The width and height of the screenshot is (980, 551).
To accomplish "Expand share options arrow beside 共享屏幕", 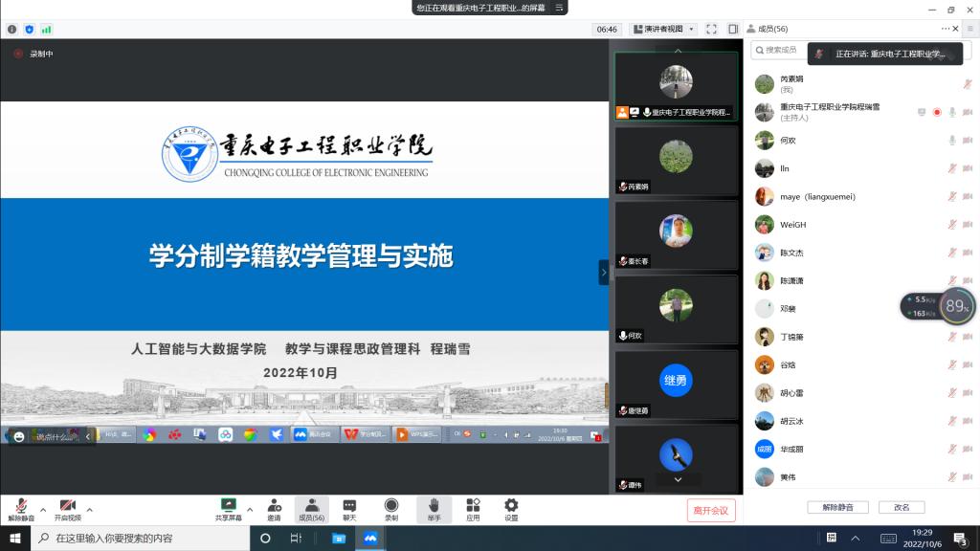I will (250, 509).
